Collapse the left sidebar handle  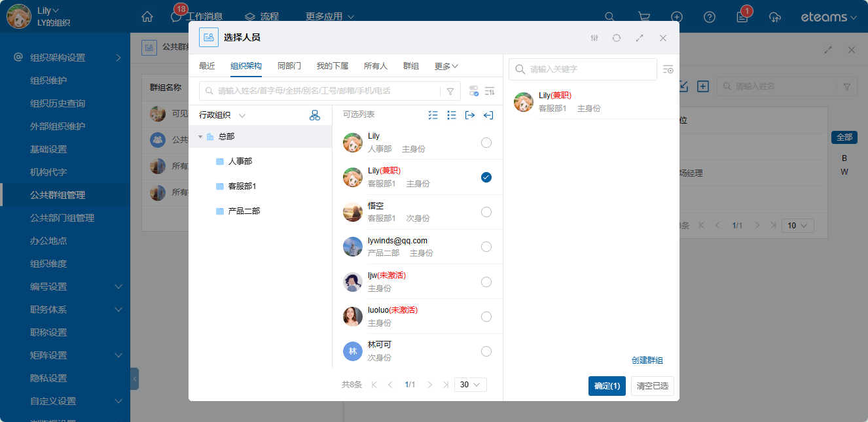[134, 379]
